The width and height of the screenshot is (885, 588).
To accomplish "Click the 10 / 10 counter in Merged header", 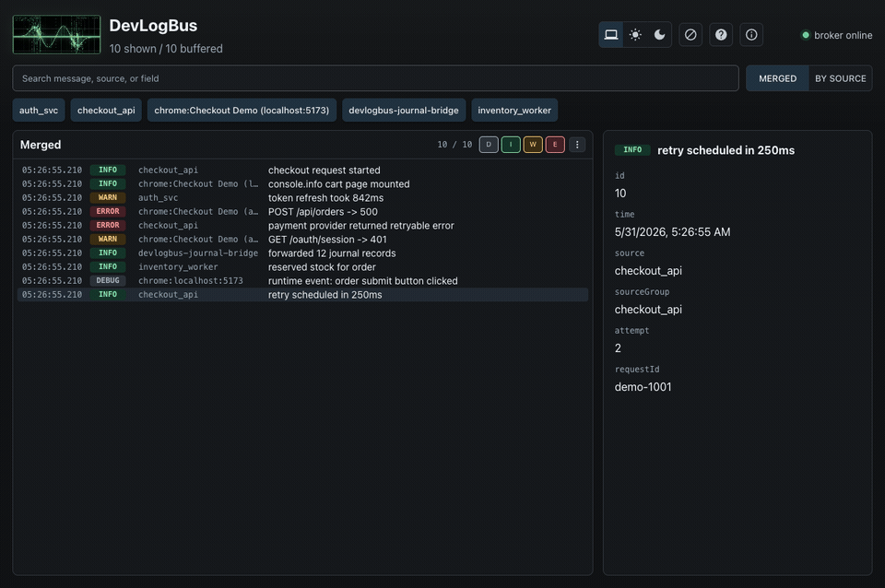I will pyautogui.click(x=454, y=145).
